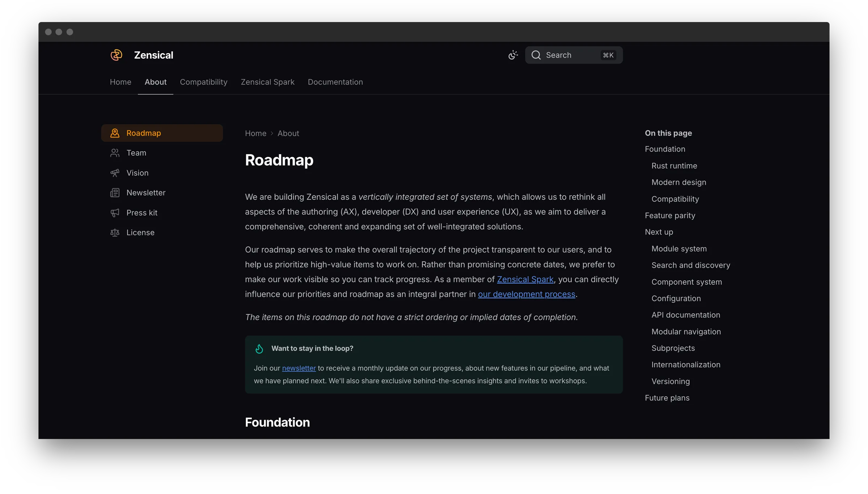Click the flame icon in the newsletter callout
This screenshot has height=494, width=868.
click(x=259, y=349)
